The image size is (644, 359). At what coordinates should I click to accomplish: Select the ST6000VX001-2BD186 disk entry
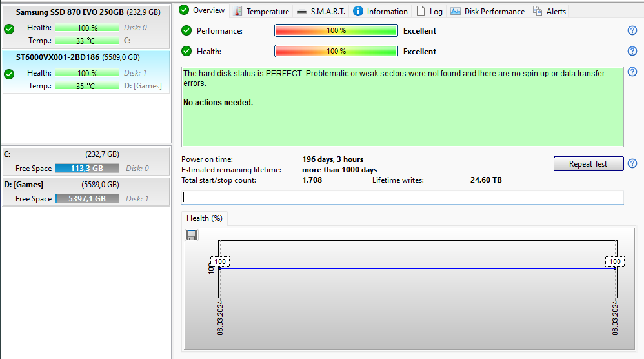[x=86, y=72]
